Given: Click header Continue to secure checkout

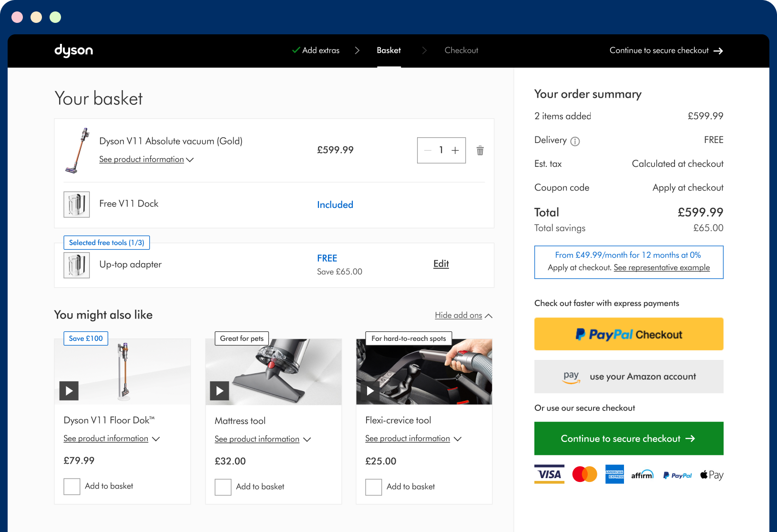Looking at the screenshot, I should (x=666, y=51).
